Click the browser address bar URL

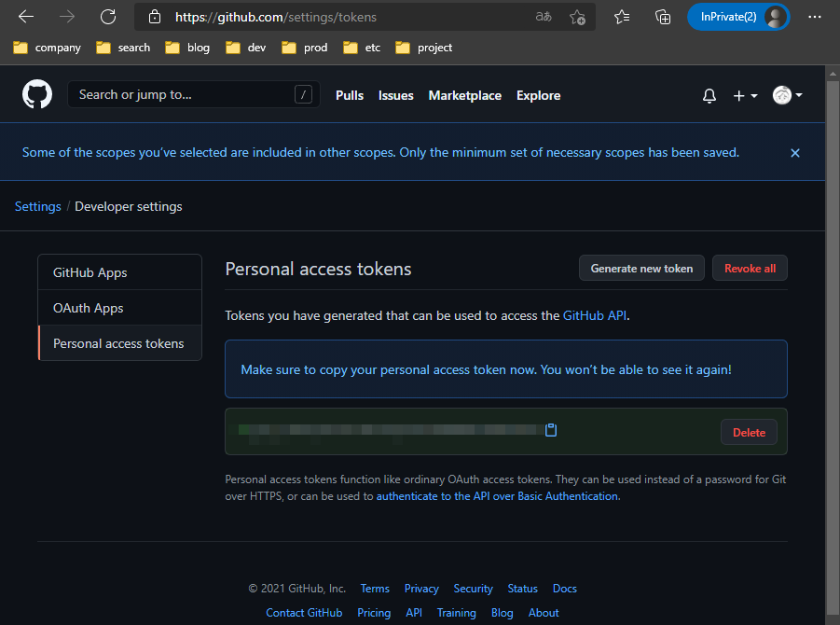tap(276, 17)
